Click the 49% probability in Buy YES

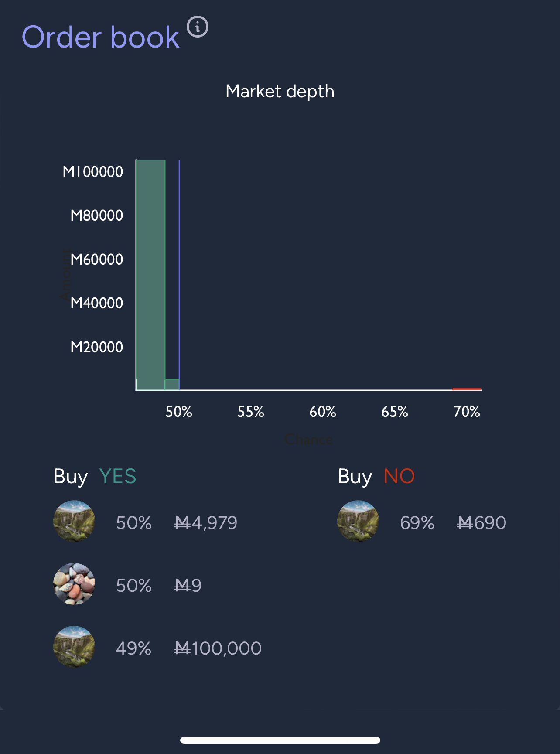click(133, 648)
